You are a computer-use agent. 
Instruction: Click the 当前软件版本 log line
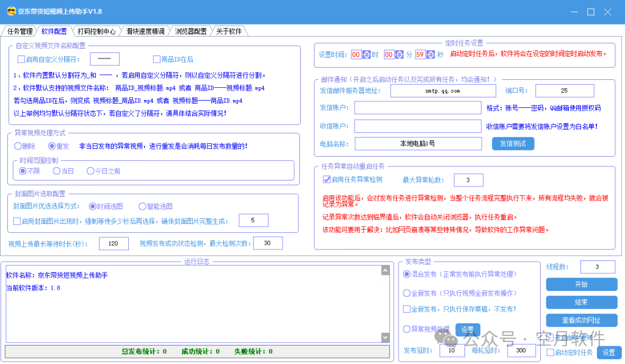click(x=33, y=288)
